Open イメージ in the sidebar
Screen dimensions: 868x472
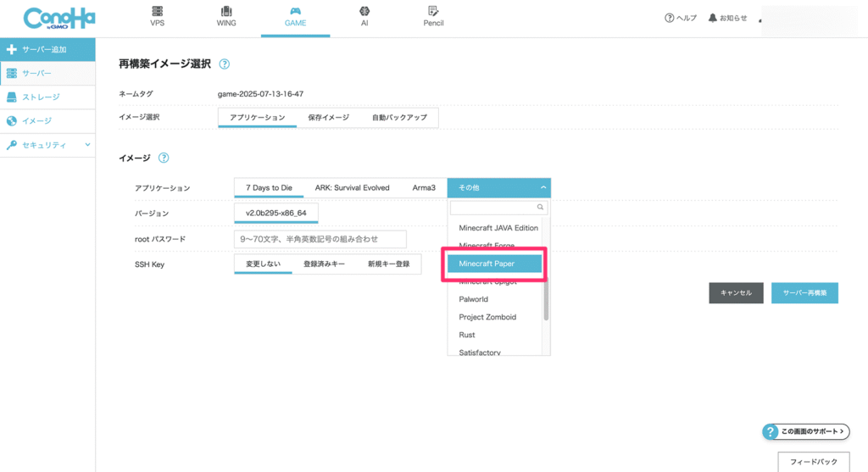[x=47, y=120]
